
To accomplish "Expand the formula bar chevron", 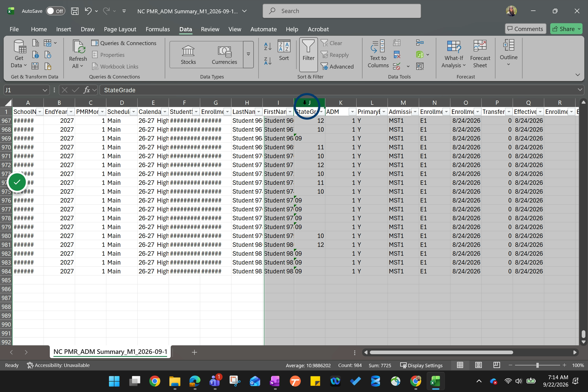I will [x=580, y=90].
